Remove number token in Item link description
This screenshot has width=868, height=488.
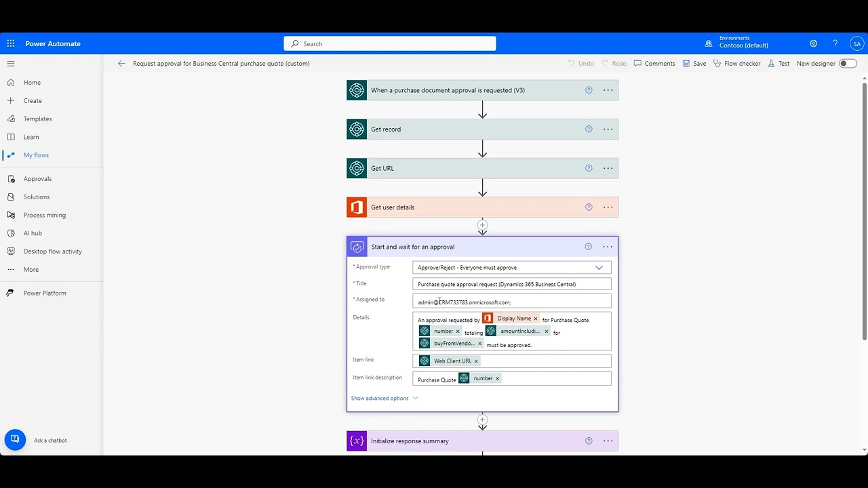click(x=497, y=379)
